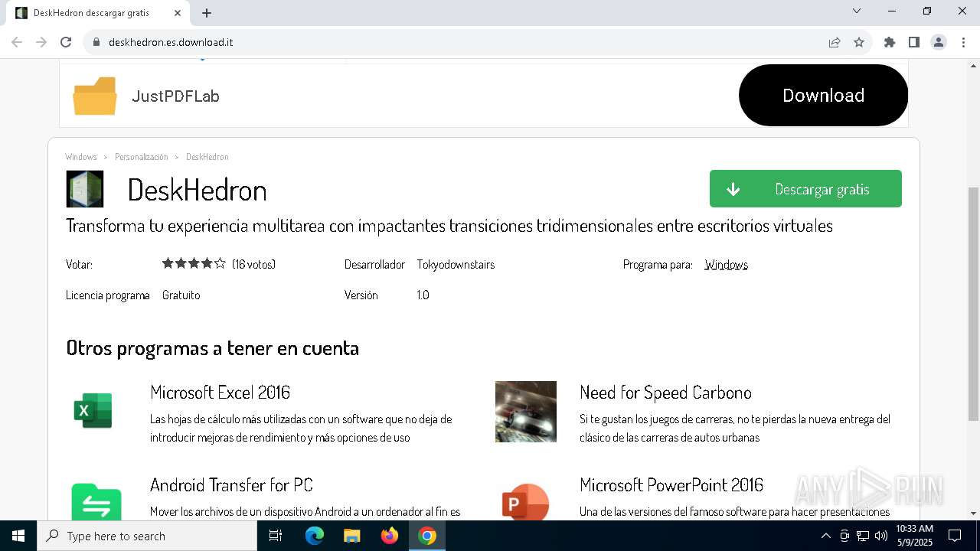Image resolution: width=980 pixels, height=551 pixels.
Task: Open the Windows Start menu
Action: coord(18,536)
